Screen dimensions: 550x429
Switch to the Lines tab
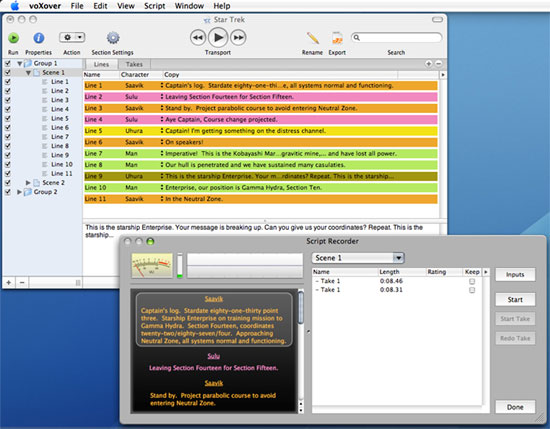101,64
